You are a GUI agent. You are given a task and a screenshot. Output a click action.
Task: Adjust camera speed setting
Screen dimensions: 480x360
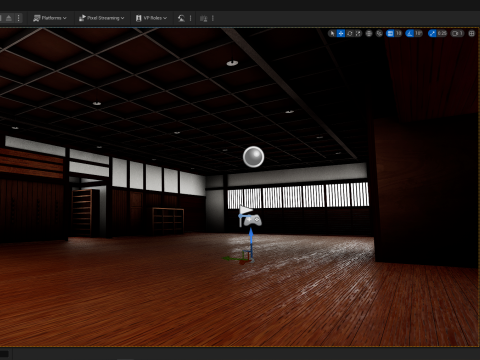[457, 33]
